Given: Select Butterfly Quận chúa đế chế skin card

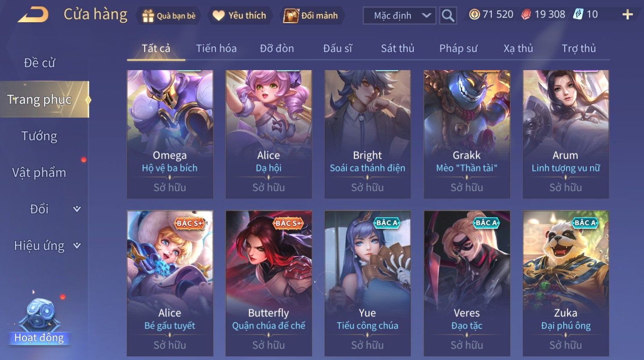Looking at the screenshot, I should (269, 283).
